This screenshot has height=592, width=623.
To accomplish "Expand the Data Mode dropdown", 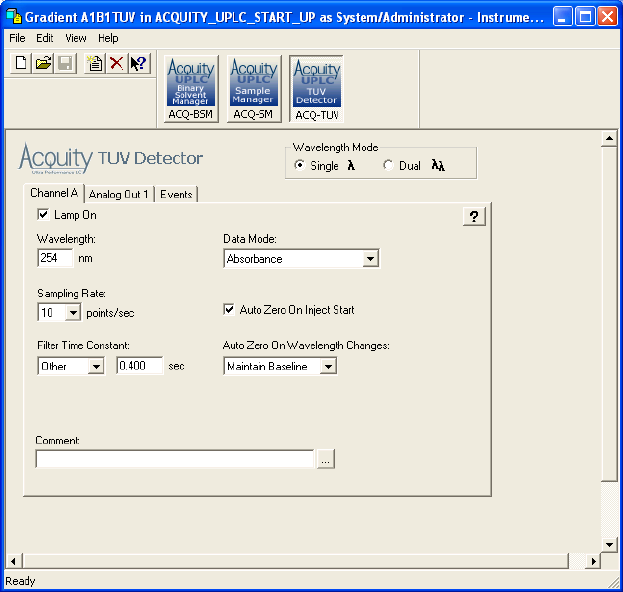I will pyautogui.click(x=370, y=259).
